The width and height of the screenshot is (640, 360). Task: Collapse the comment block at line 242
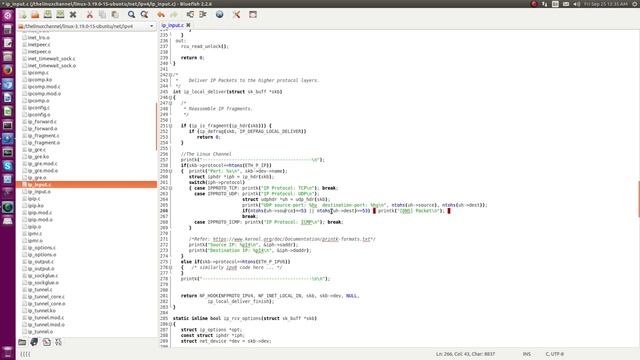tap(171, 75)
